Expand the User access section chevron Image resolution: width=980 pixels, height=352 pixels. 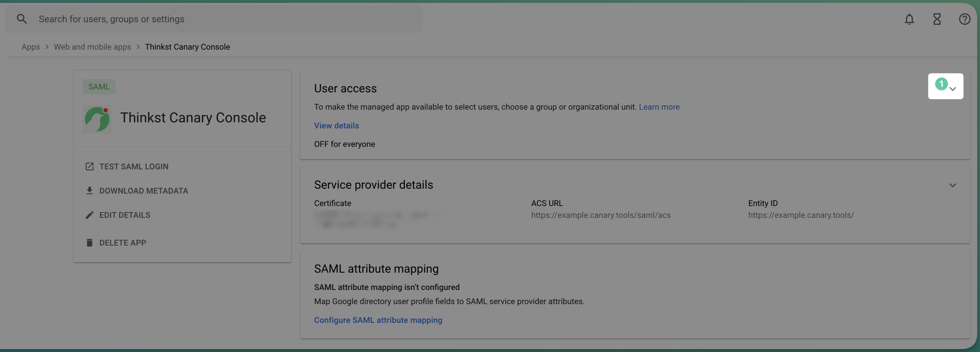(x=952, y=89)
